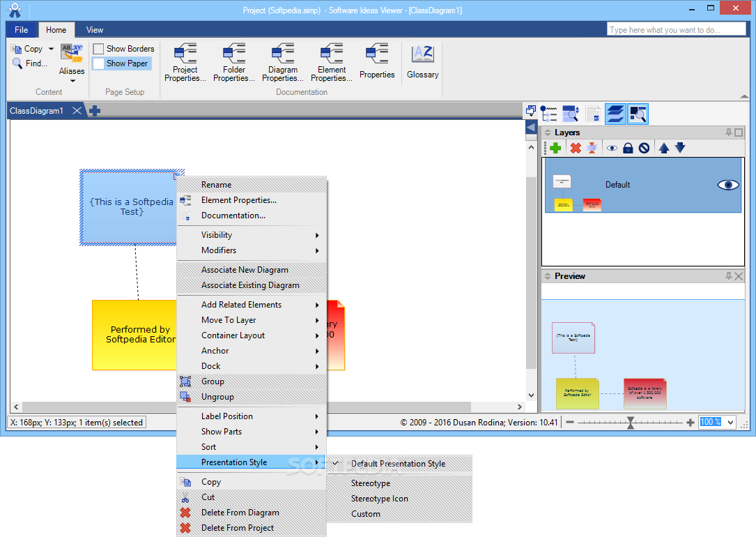Open the Glossary
The image size is (756, 537).
422,61
